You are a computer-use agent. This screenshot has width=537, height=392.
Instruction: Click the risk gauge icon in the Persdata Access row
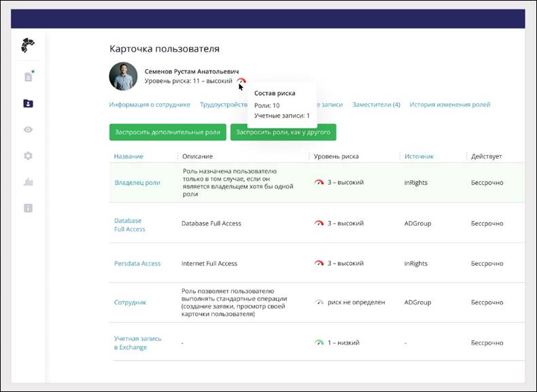point(319,263)
